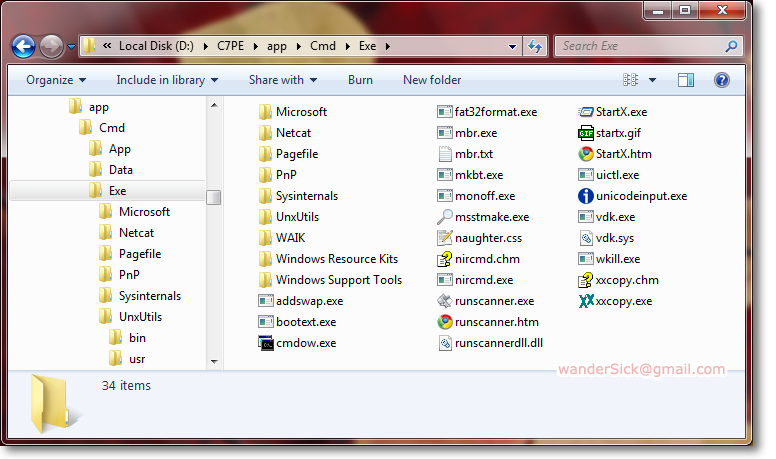Select the Data folder in navigation tree
776x459 pixels.
point(111,170)
